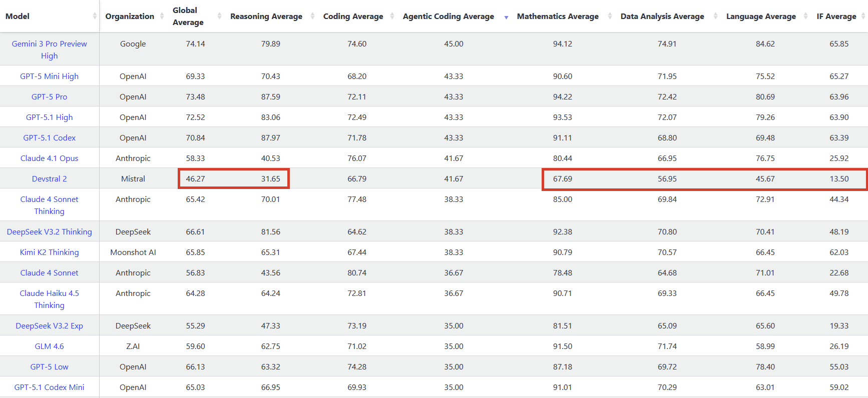Open the Gemini 3 Pro Preview High link
Image resolution: width=868 pixels, height=398 pixels.
(x=50, y=49)
